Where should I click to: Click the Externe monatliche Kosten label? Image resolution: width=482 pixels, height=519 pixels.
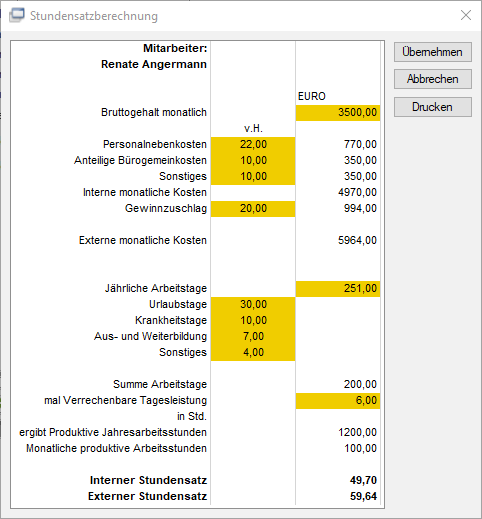click(143, 240)
